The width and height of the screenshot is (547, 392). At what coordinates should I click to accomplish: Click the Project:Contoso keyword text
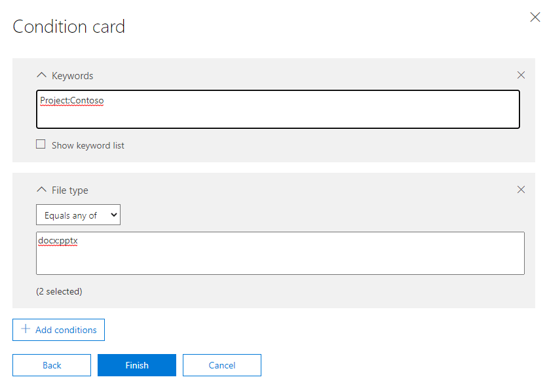[x=72, y=101]
